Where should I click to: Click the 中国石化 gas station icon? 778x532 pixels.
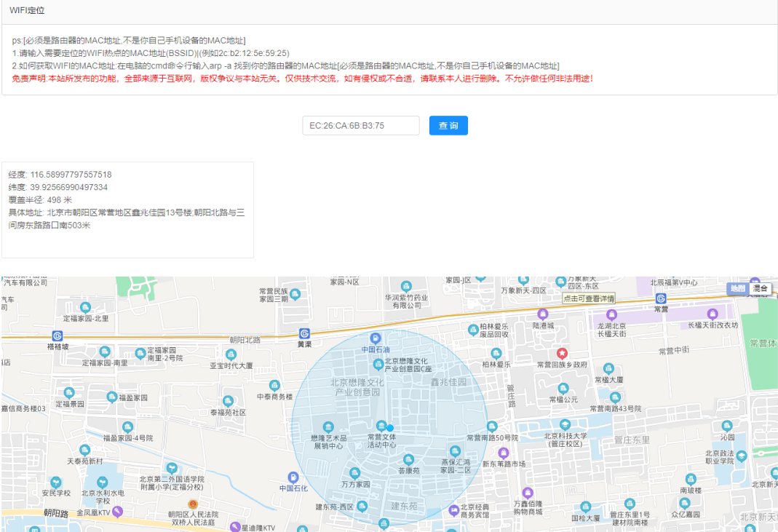pyautogui.click(x=293, y=477)
